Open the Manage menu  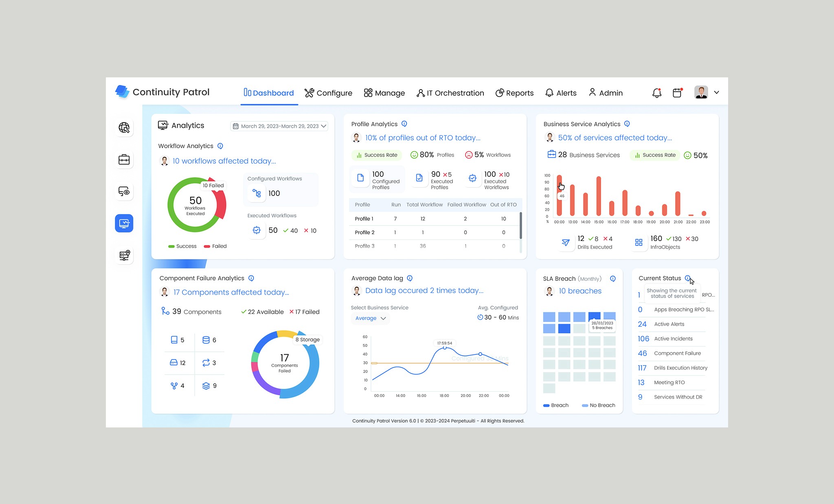(x=384, y=93)
